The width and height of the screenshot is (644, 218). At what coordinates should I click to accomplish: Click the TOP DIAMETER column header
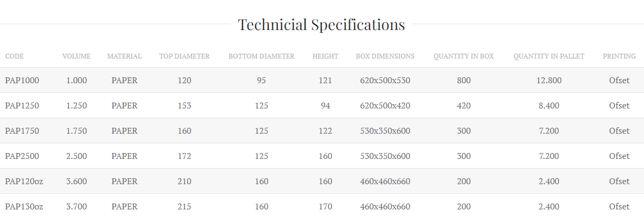click(x=185, y=56)
